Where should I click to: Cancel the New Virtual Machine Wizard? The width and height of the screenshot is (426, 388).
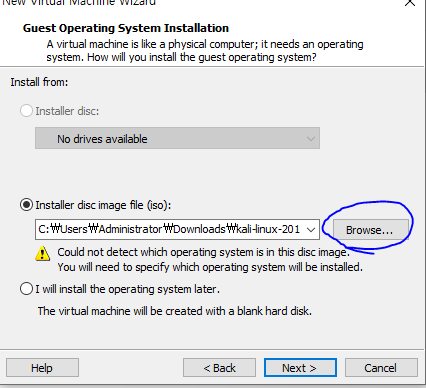381,368
